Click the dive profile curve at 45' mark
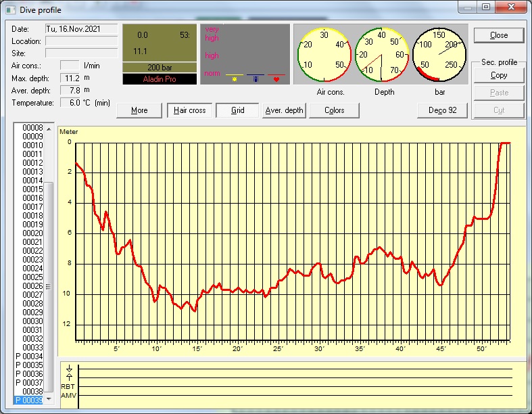Viewport: 532px width, 414px height. [x=440, y=285]
